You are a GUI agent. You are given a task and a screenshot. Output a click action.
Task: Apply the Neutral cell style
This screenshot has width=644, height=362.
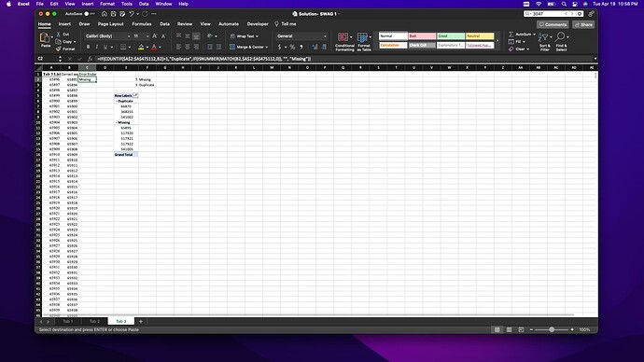pyautogui.click(x=480, y=36)
